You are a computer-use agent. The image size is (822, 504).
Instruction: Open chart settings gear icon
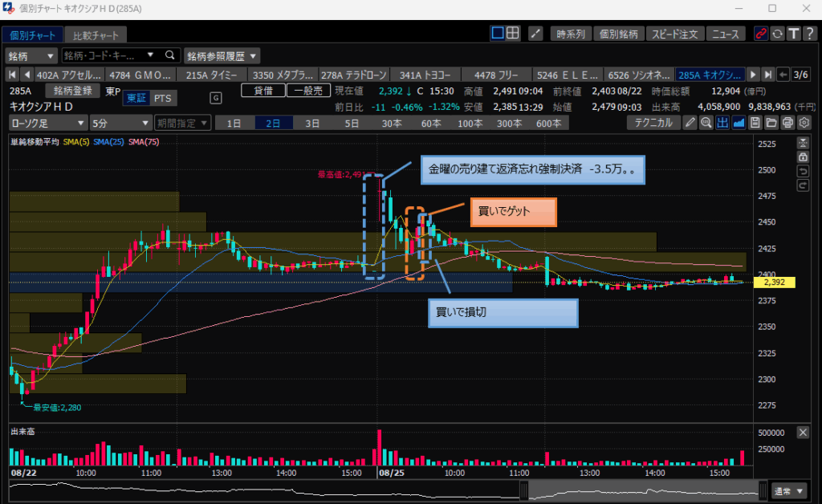point(804,123)
